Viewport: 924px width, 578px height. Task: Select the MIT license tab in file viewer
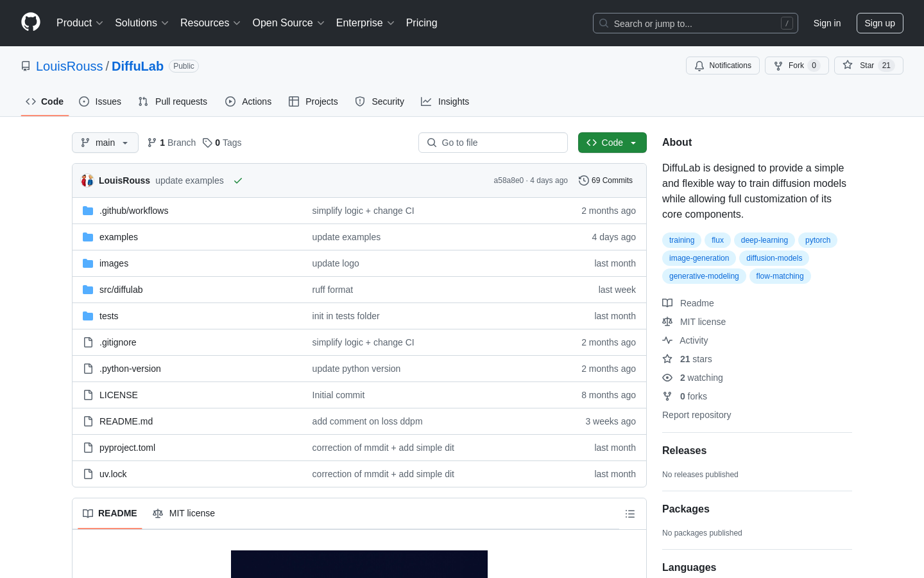coord(184,513)
